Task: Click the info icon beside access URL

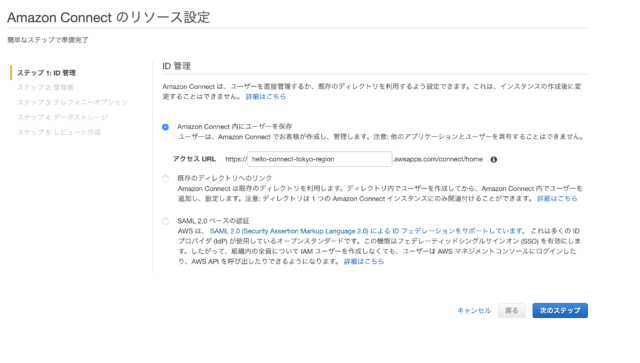Action: 493,160
